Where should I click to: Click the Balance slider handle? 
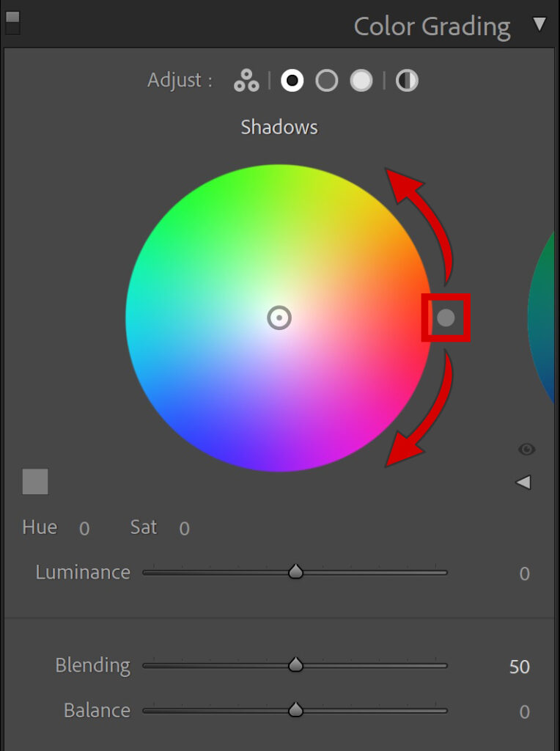click(x=296, y=709)
